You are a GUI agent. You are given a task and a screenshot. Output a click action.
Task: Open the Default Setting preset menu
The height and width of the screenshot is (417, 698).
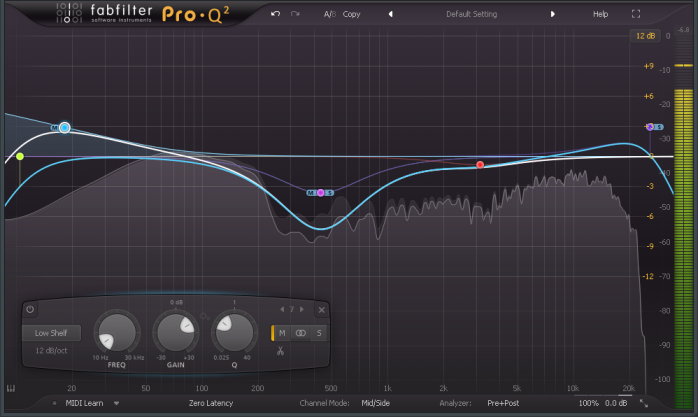click(471, 15)
